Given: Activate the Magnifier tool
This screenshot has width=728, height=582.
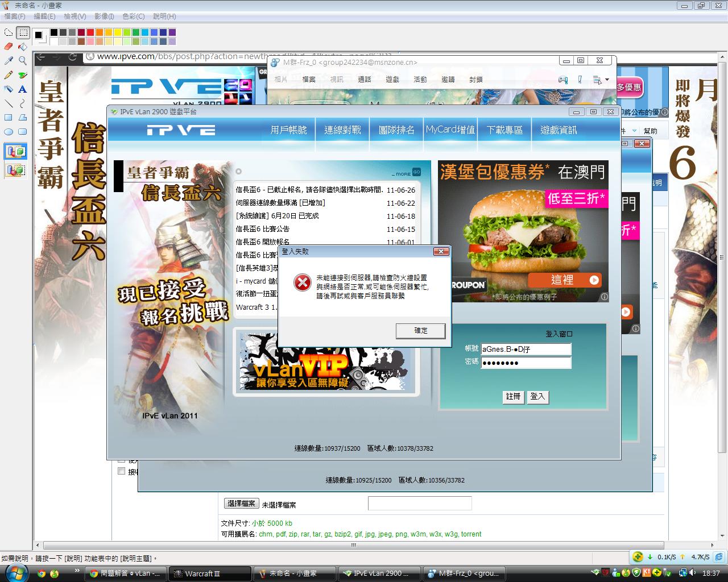Looking at the screenshot, I should [23, 60].
